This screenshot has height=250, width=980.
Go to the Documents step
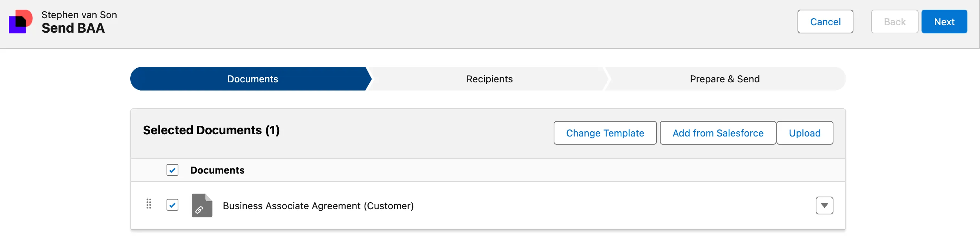click(252, 79)
